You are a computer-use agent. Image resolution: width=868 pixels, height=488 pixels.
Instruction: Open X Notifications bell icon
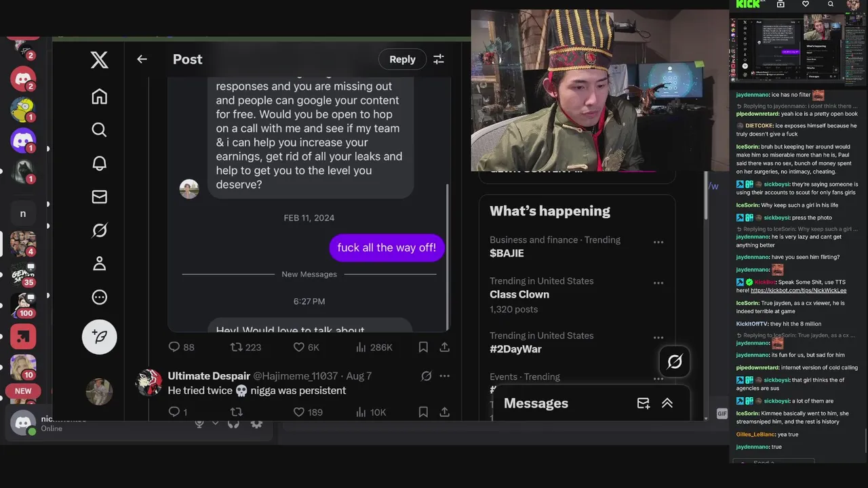coord(100,163)
